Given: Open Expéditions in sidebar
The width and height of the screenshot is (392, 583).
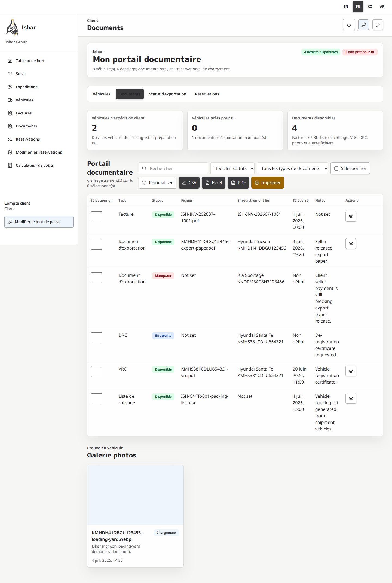Looking at the screenshot, I should [39, 87].
